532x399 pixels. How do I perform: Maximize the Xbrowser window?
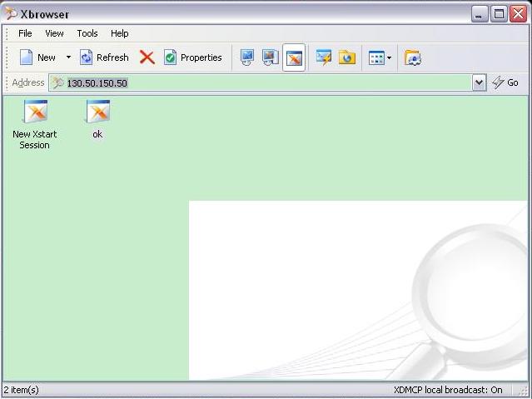pos(499,14)
